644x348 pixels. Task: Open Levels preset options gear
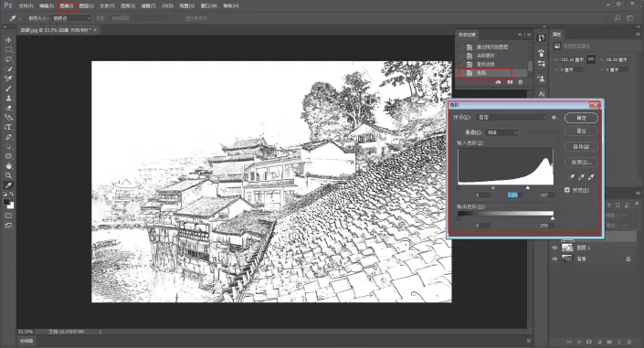click(554, 118)
